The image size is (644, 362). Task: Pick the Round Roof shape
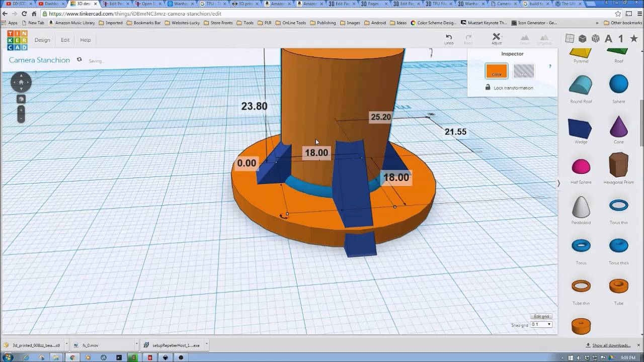581,85
